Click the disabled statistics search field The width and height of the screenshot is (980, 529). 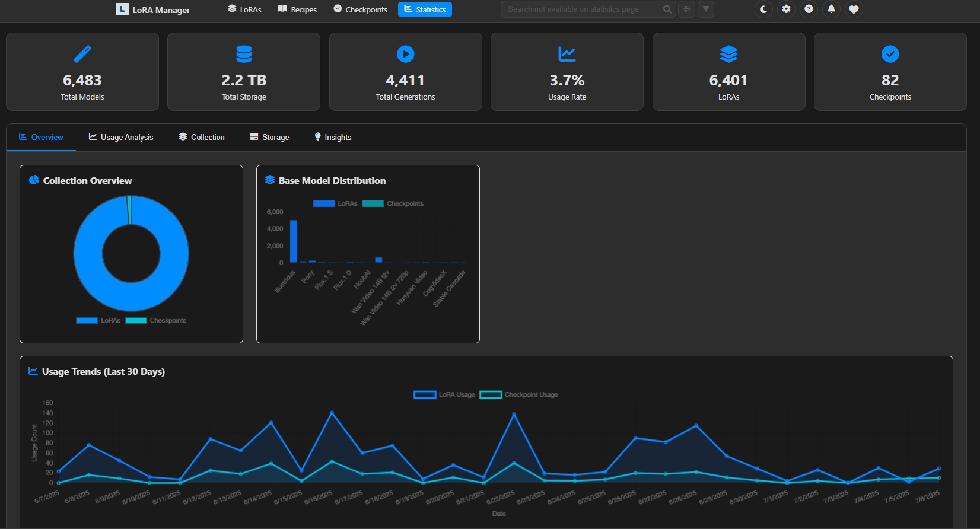(588, 9)
